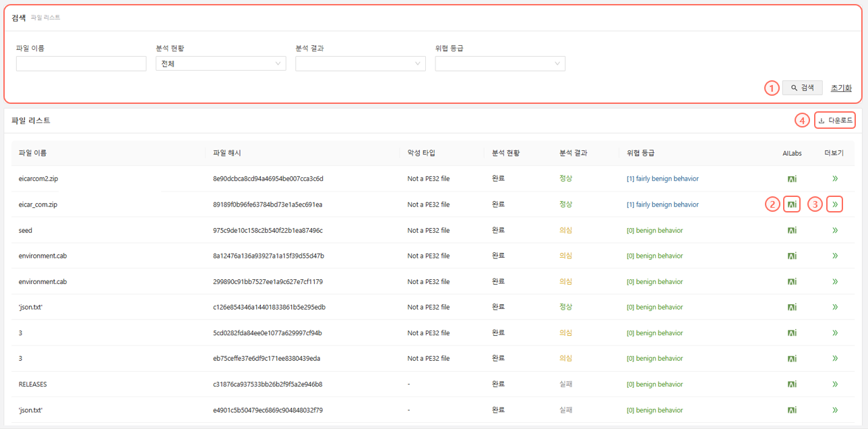Open AILabs icon for eicarcom2.zip
The height and width of the screenshot is (429, 868).
[793, 179]
